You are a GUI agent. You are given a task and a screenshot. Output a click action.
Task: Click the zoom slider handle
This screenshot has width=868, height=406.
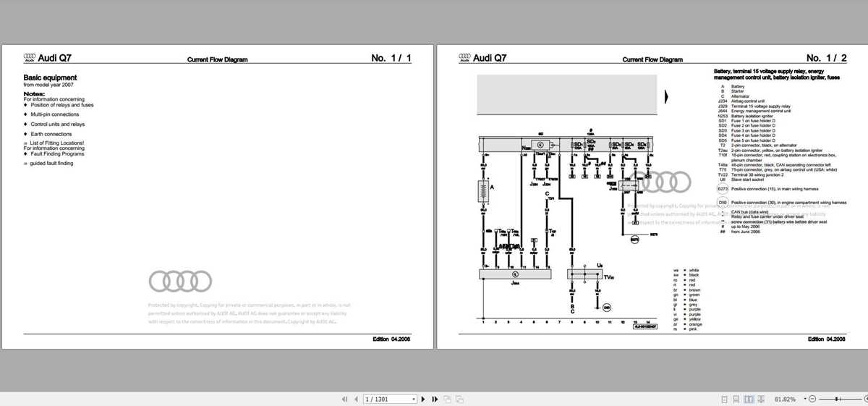coord(838,399)
